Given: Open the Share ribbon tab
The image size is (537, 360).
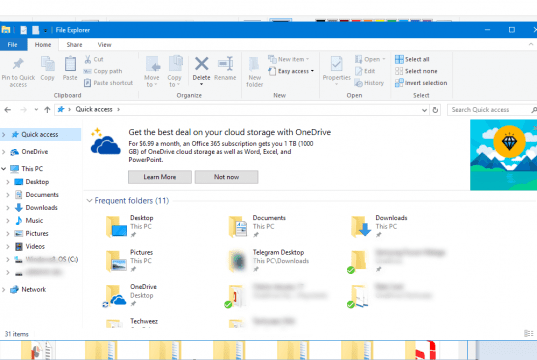Looking at the screenshot, I should tap(74, 45).
